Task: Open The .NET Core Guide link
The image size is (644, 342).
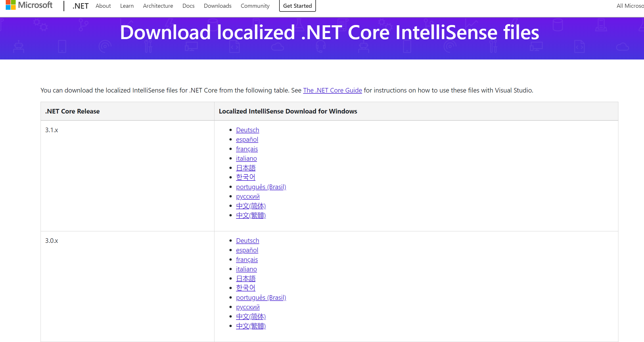Action: (x=332, y=90)
